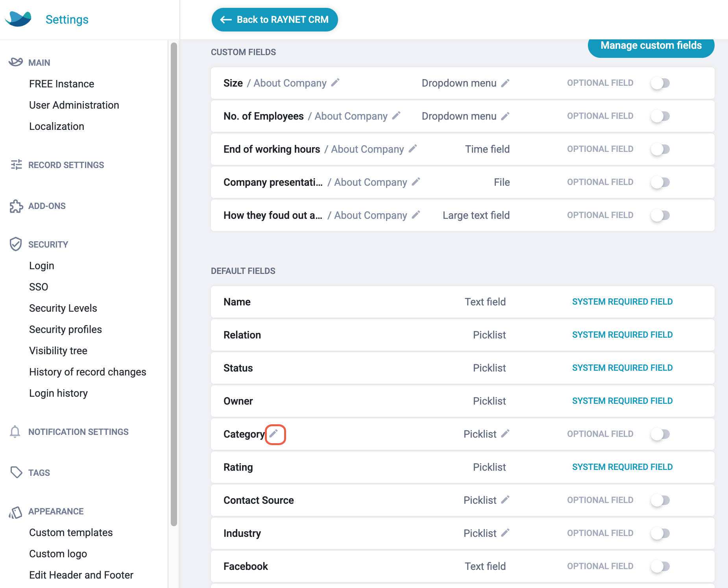Edit the Size field name pencil icon
Screen dimensions: 728x588
point(335,83)
